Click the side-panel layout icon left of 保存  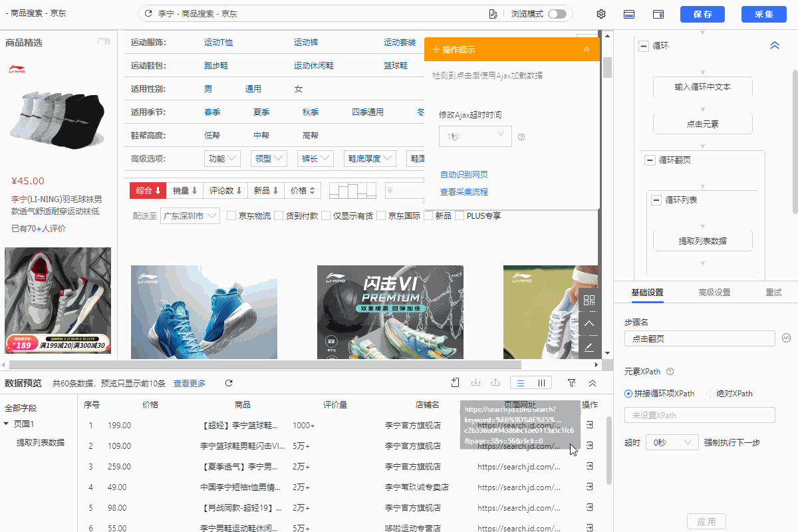tap(658, 14)
